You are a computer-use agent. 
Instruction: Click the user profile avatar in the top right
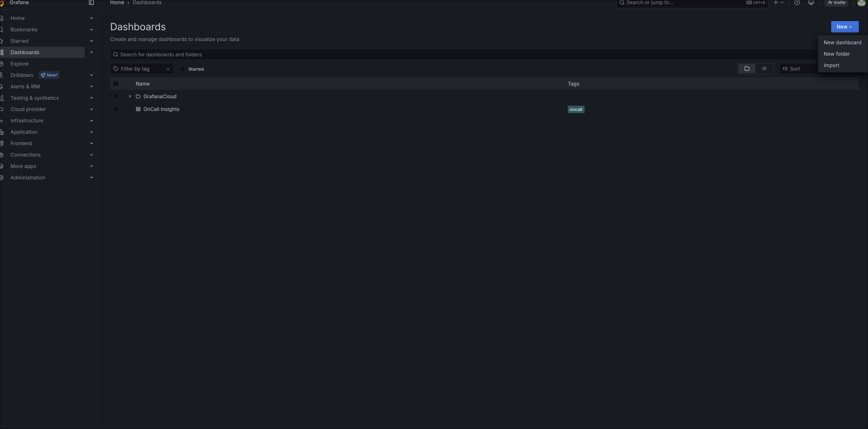point(861,3)
